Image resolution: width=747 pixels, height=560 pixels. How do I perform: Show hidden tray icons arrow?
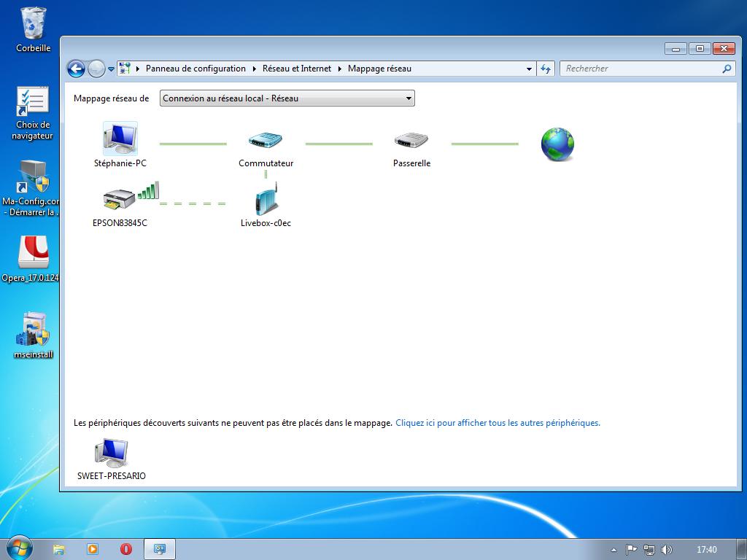(614, 550)
